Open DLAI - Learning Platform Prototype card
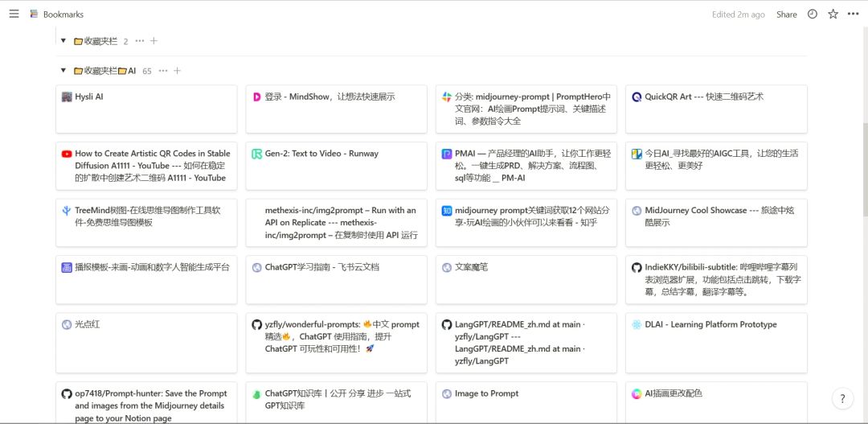Screen dimensions: 868x424 (716, 343)
